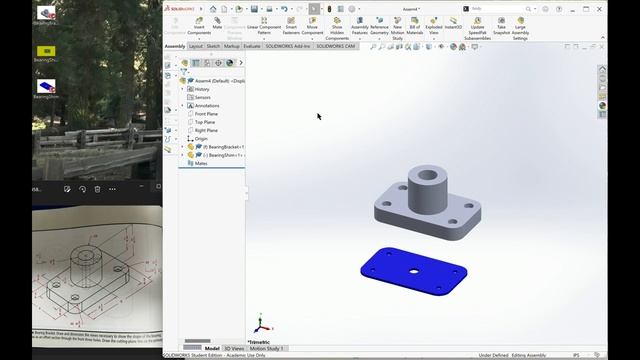
Task: Open the SOLIDWORKS menu arrow
Action: click(201, 9)
